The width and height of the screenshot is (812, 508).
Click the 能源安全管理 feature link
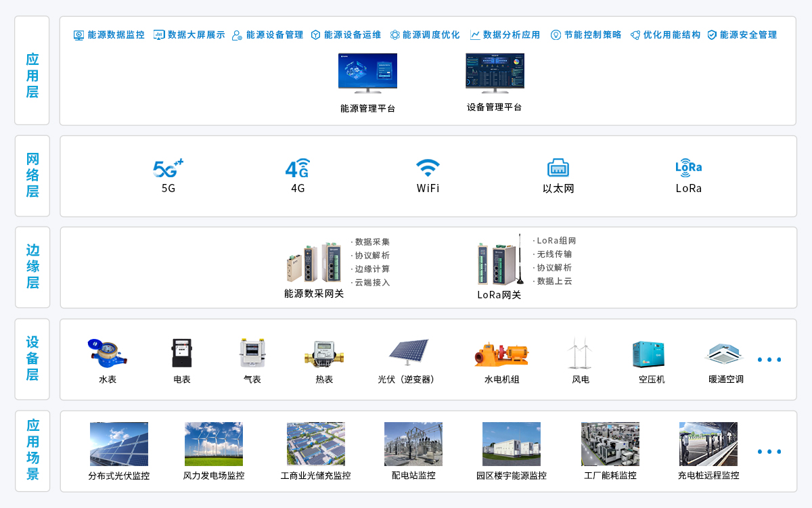tap(742, 34)
